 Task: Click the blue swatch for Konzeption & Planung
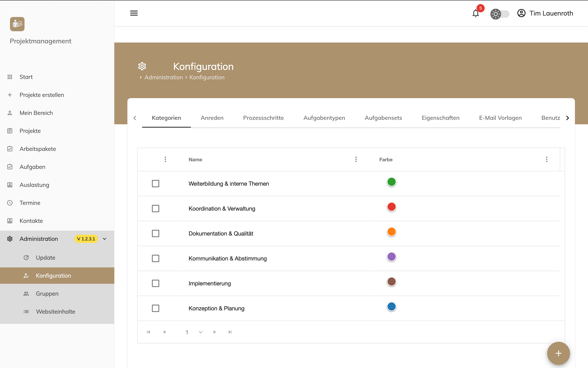click(391, 307)
